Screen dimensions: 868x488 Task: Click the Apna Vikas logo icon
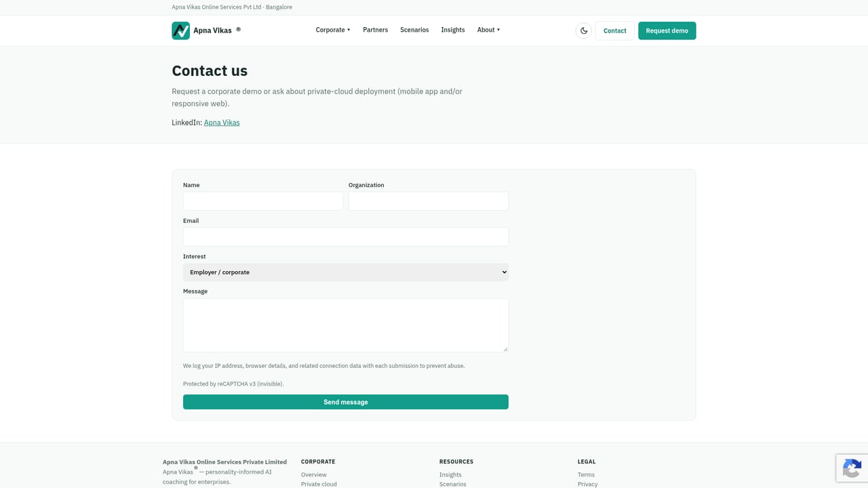(180, 30)
